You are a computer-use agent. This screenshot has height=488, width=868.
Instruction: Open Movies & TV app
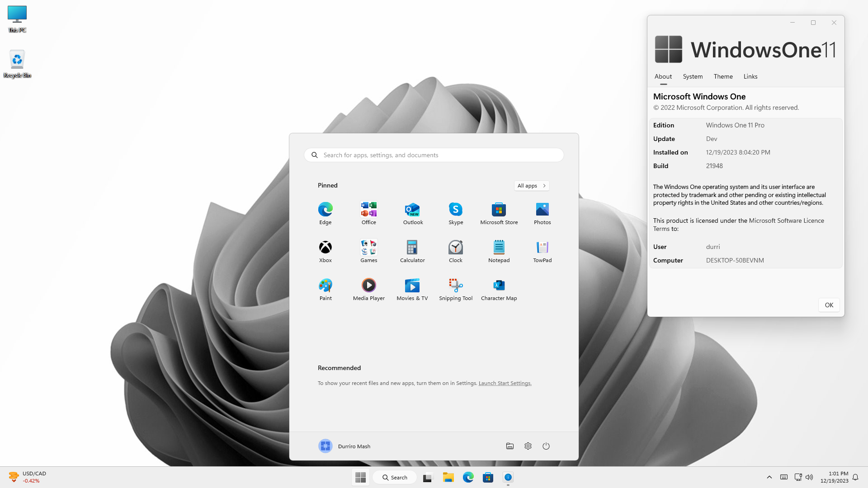point(412,289)
